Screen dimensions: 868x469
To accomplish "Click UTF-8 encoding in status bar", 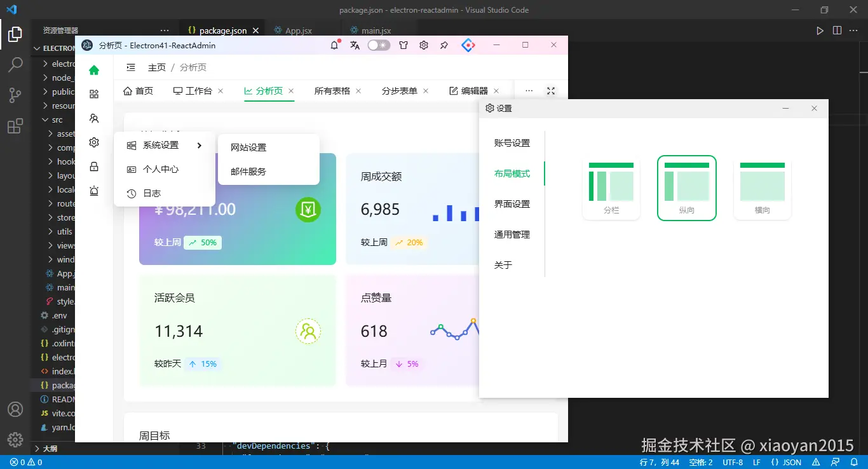I will [733, 462].
